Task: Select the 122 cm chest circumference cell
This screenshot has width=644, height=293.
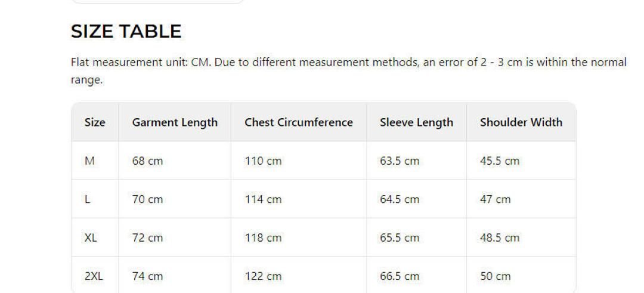Action: [263, 276]
